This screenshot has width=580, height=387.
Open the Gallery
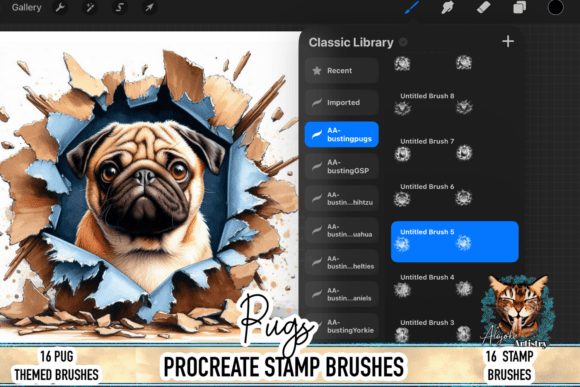(26, 7)
